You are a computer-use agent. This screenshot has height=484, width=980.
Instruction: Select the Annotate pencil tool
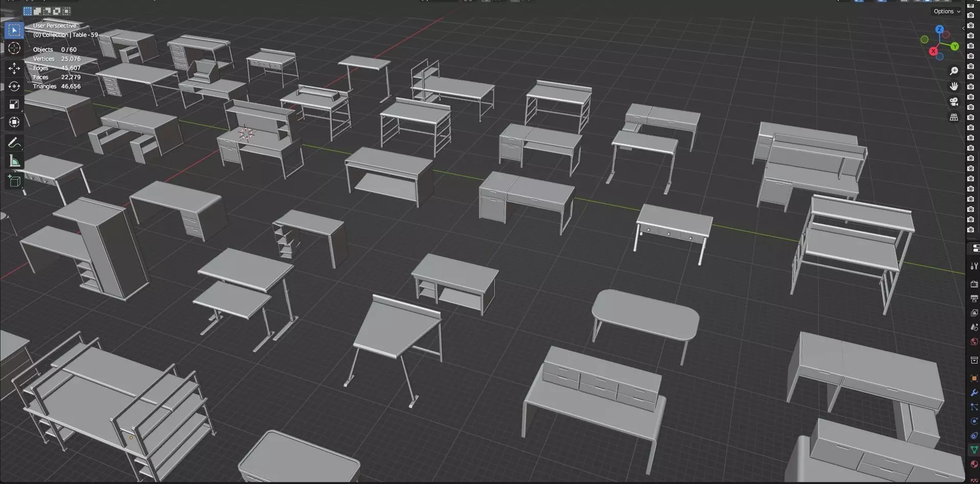click(14, 143)
